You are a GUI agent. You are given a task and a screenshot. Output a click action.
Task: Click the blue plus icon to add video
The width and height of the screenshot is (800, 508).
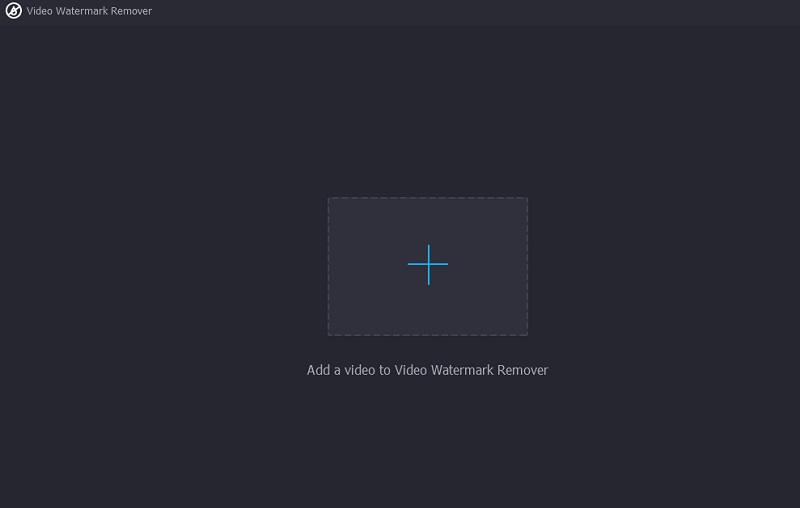428,264
